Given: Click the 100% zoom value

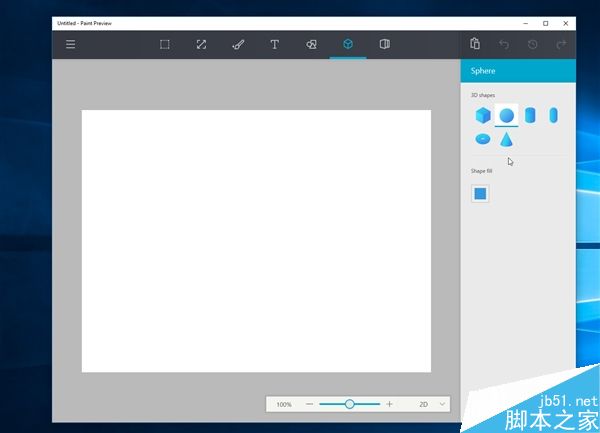Looking at the screenshot, I should (x=284, y=404).
